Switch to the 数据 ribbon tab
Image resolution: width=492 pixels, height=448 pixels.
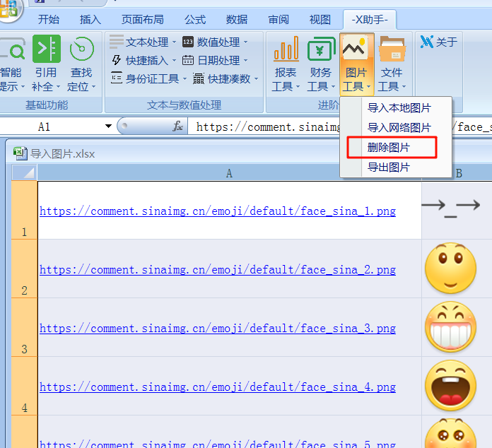point(237,20)
